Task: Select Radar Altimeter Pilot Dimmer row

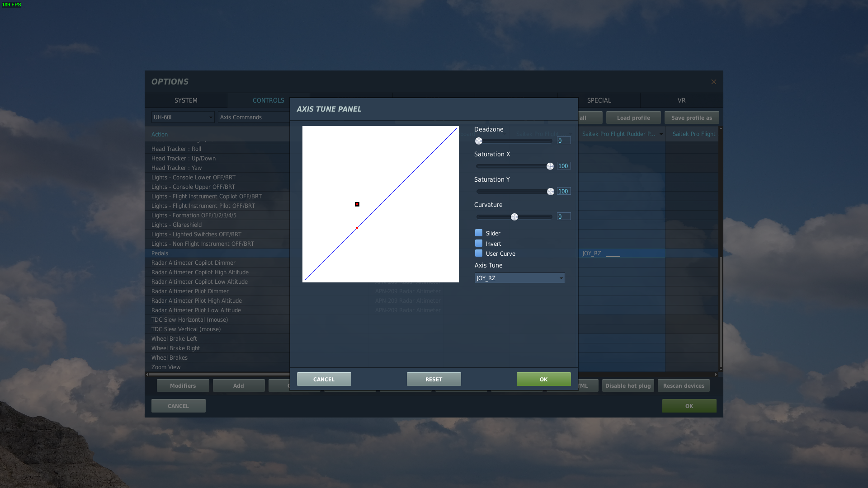Action: (217, 291)
